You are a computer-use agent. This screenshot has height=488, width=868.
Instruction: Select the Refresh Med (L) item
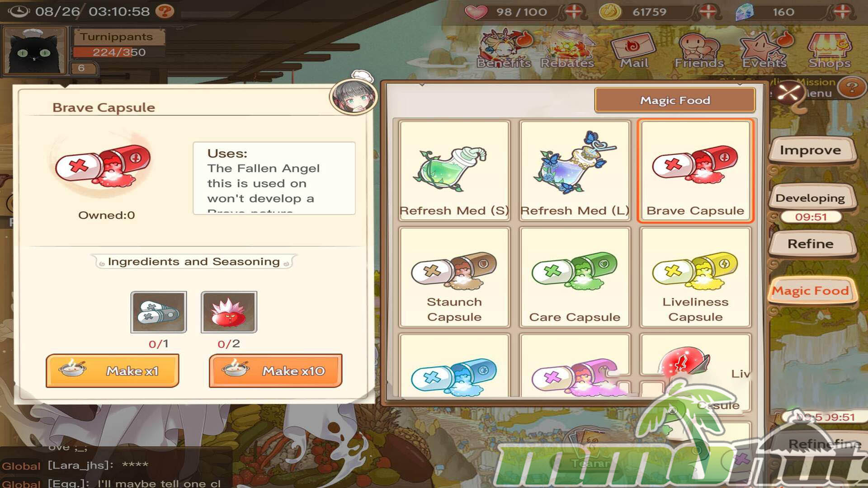pyautogui.click(x=575, y=170)
